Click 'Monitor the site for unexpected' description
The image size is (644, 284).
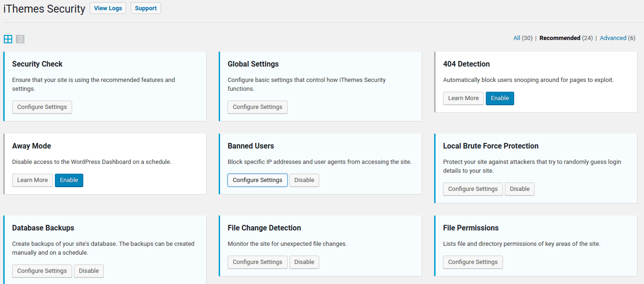(x=287, y=244)
